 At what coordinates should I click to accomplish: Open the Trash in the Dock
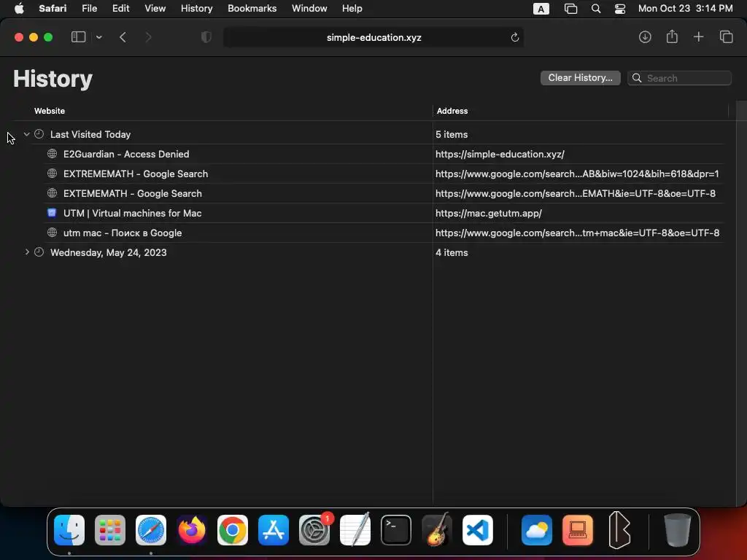point(678,530)
